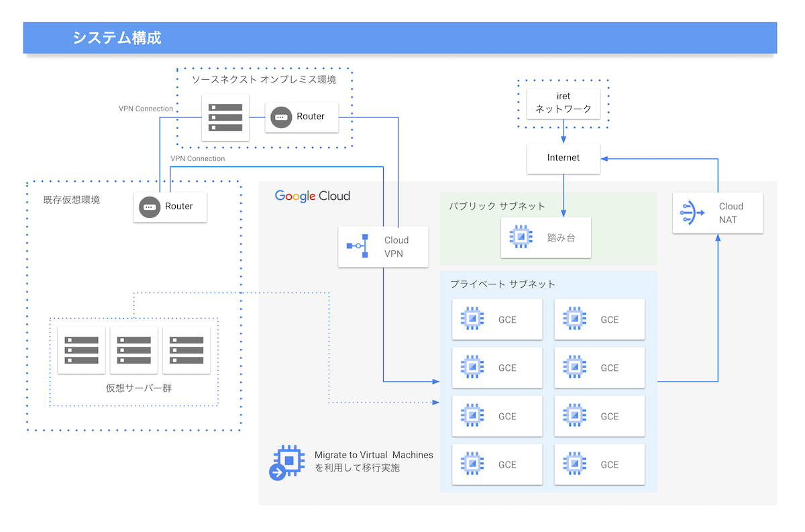Viewport: 805px width, 532px height.
Task: Click the GCE chip icon, bottom row left column
Action: coord(472,464)
